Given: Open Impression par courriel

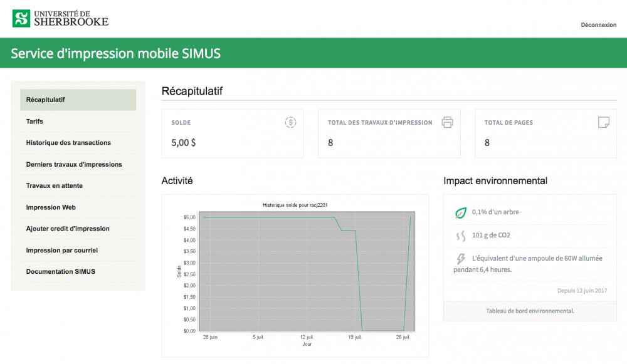Looking at the screenshot, I should click(x=78, y=250).
